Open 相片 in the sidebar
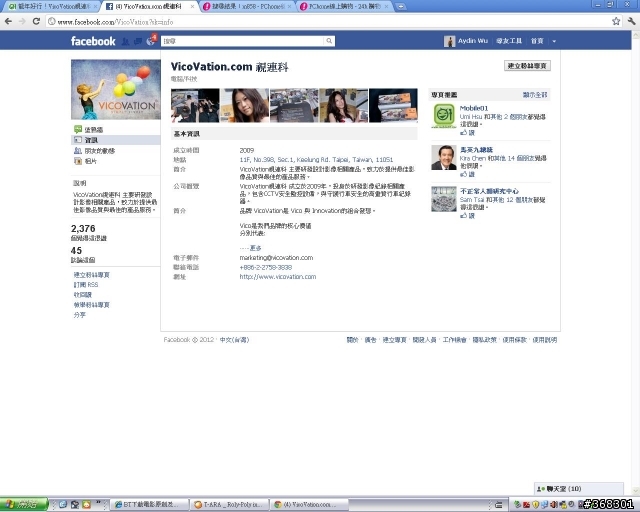The image size is (640, 512). pyautogui.click(x=91, y=161)
